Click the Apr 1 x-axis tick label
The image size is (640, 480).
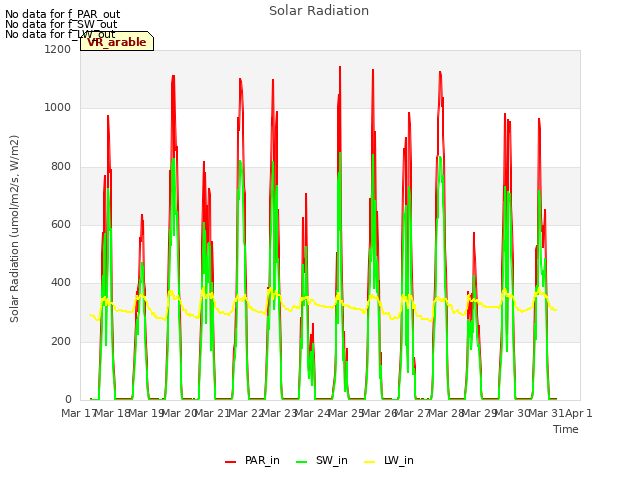point(579,413)
